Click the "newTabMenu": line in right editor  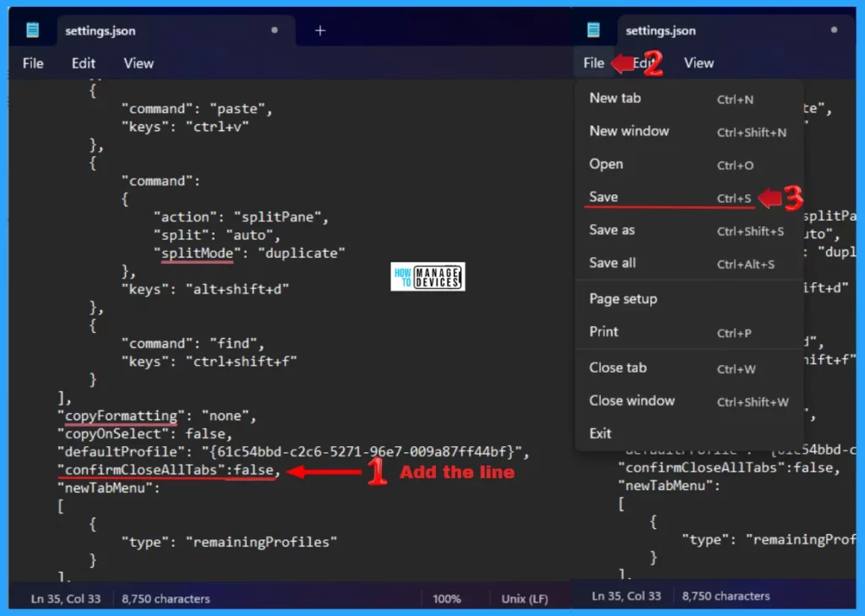(669, 486)
